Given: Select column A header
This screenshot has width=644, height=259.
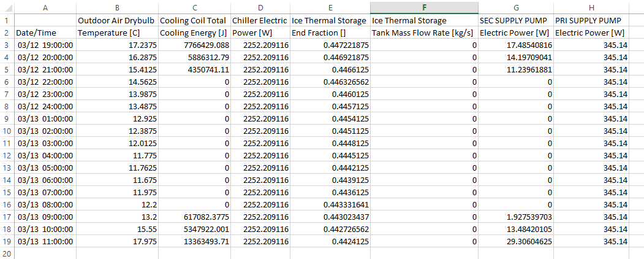Looking at the screenshot, I should [x=45, y=7].
